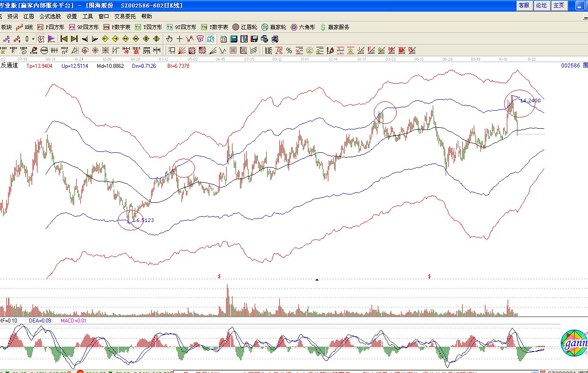Jump to first bar with skip-back arrow
Screen dimensions: 588x373
click(64, 39)
